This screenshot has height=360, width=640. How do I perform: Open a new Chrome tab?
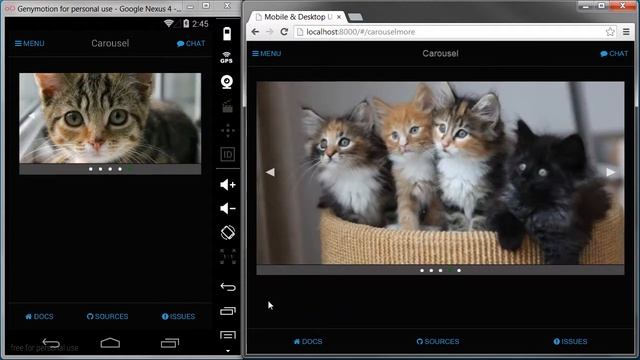click(x=355, y=17)
